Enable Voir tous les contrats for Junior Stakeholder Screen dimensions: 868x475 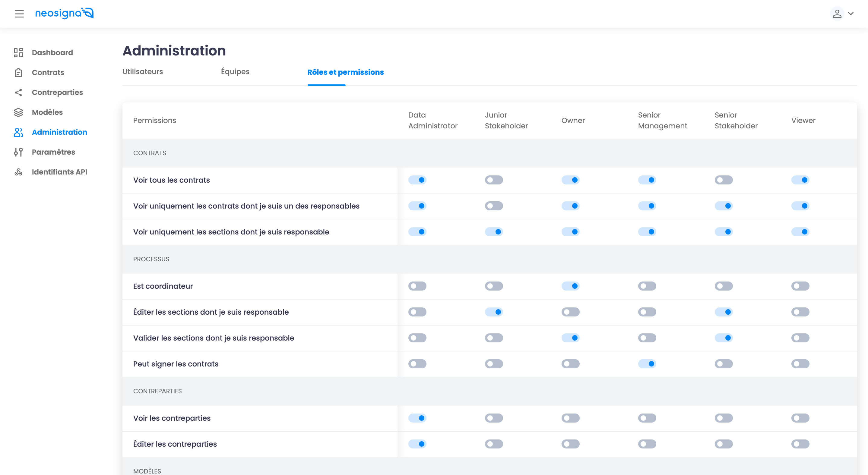(494, 180)
